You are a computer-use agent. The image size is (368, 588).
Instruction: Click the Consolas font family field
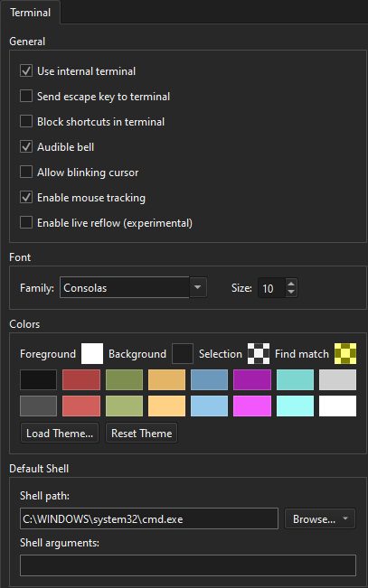pyautogui.click(x=124, y=287)
